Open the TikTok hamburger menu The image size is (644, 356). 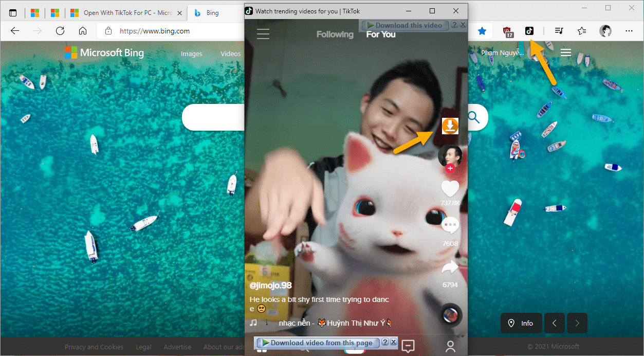click(263, 34)
